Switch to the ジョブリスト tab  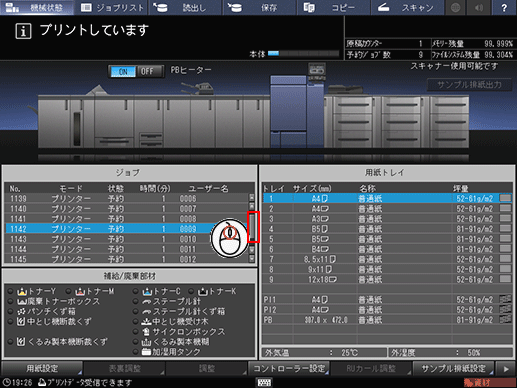tap(112, 7)
